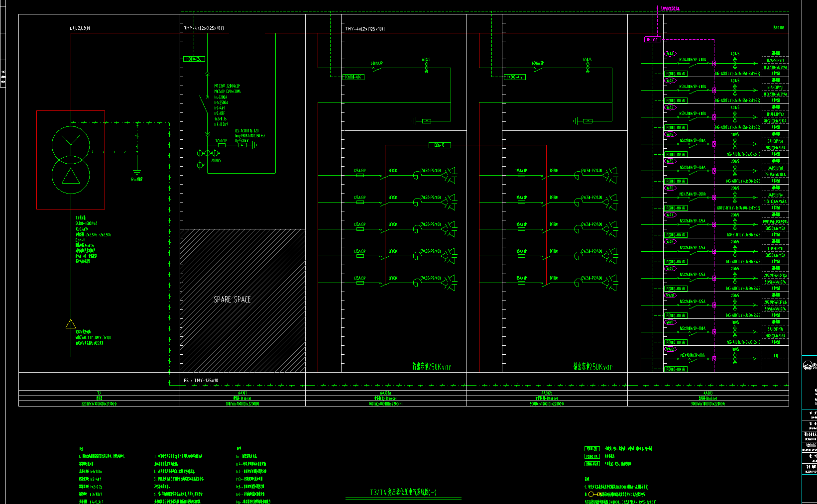Select the T3/T4 drawing title text

403,493
